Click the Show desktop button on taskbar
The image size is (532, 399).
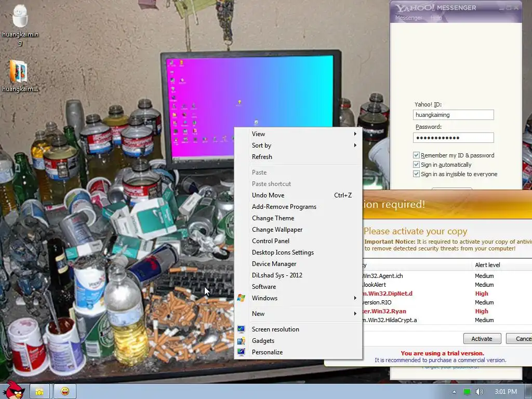pos(528,392)
